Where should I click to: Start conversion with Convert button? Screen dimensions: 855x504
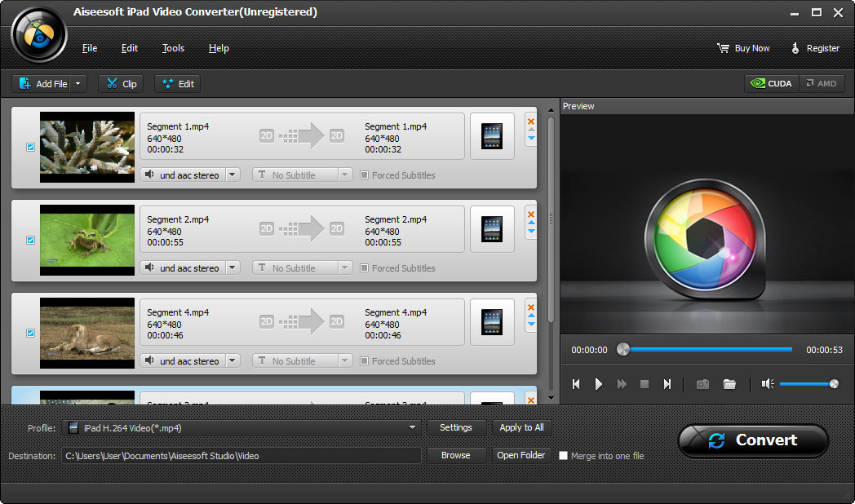coord(754,440)
